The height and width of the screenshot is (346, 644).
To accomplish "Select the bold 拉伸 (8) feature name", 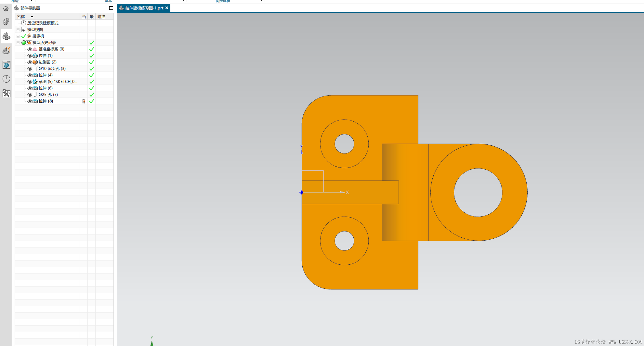I will [46, 101].
